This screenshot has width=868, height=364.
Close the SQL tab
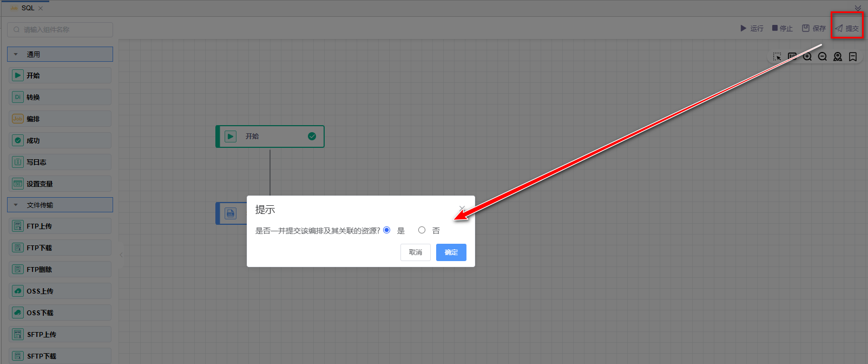41,8
